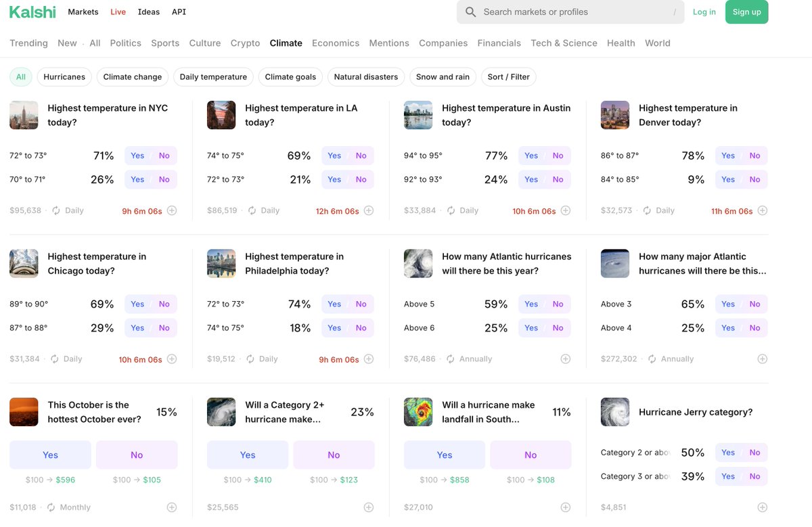The image size is (812, 527).
Task: Click the Kalshi logo
Action: click(32, 12)
